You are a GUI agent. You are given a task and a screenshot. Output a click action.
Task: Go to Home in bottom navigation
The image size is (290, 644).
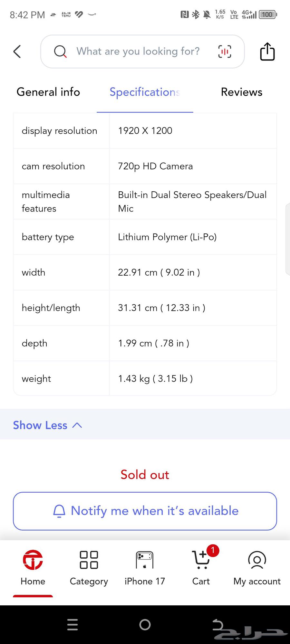[33, 567]
